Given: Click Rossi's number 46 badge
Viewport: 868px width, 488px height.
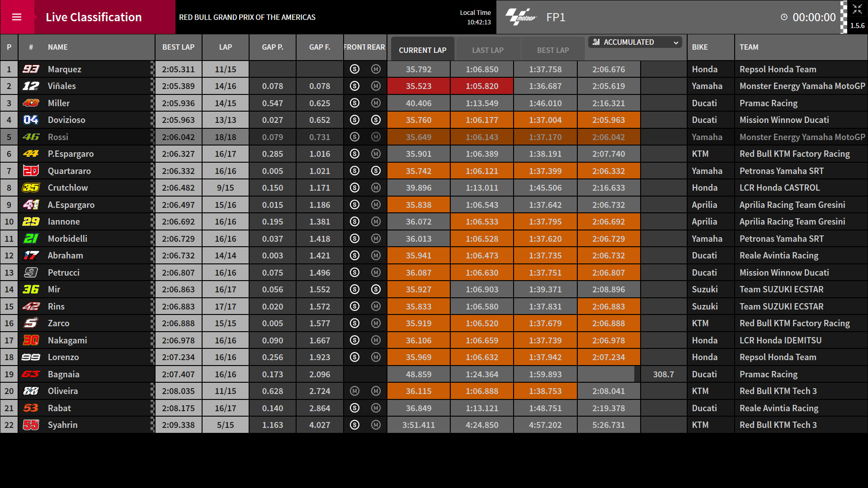Looking at the screenshot, I should click(x=31, y=137).
